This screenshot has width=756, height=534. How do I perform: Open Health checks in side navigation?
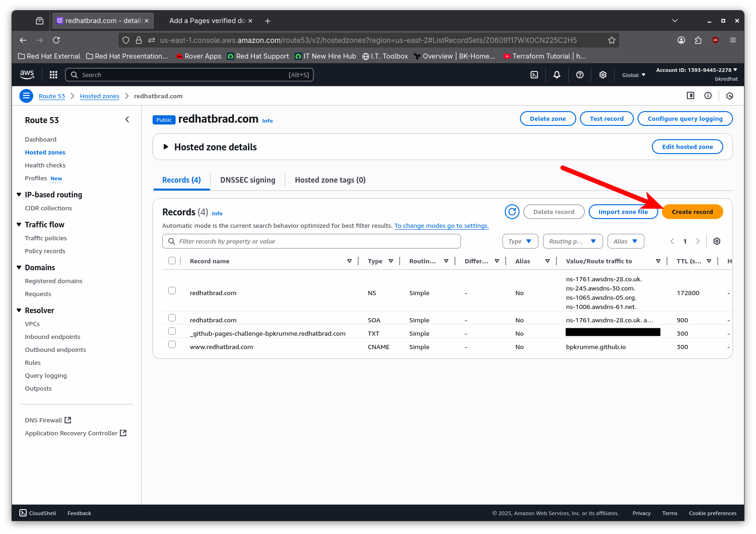point(45,165)
